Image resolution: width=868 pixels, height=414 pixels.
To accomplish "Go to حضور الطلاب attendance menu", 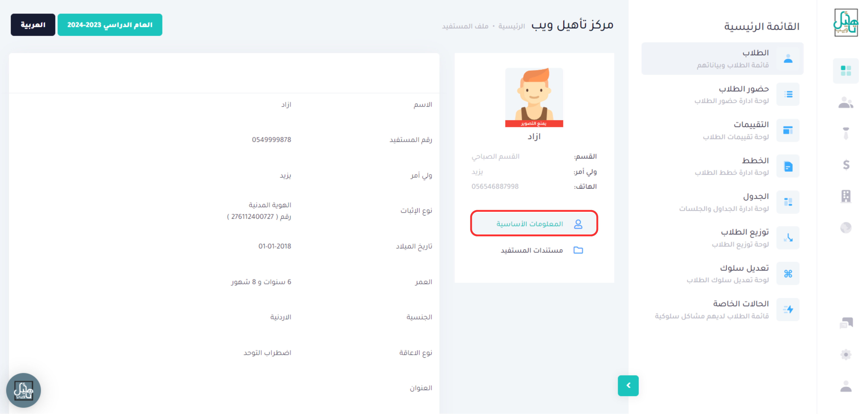I will point(722,94).
